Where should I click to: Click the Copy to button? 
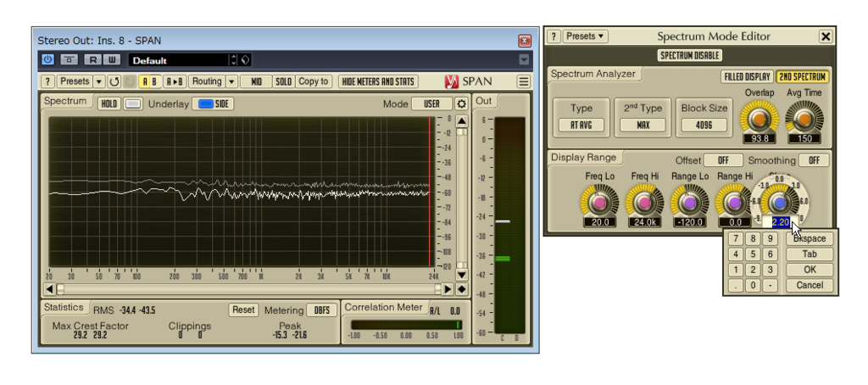pyautogui.click(x=314, y=81)
